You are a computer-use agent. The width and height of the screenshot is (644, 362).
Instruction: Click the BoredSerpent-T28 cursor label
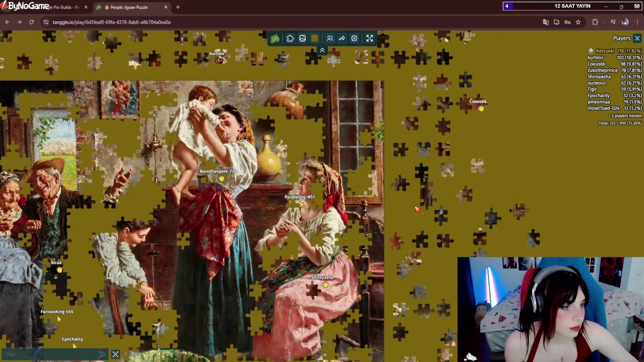[218, 171]
